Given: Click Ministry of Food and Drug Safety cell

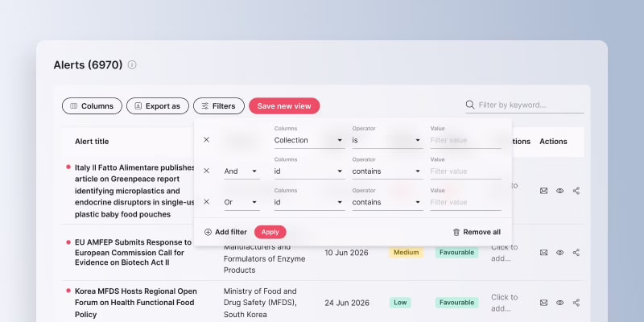Looking at the screenshot, I should [x=260, y=303].
